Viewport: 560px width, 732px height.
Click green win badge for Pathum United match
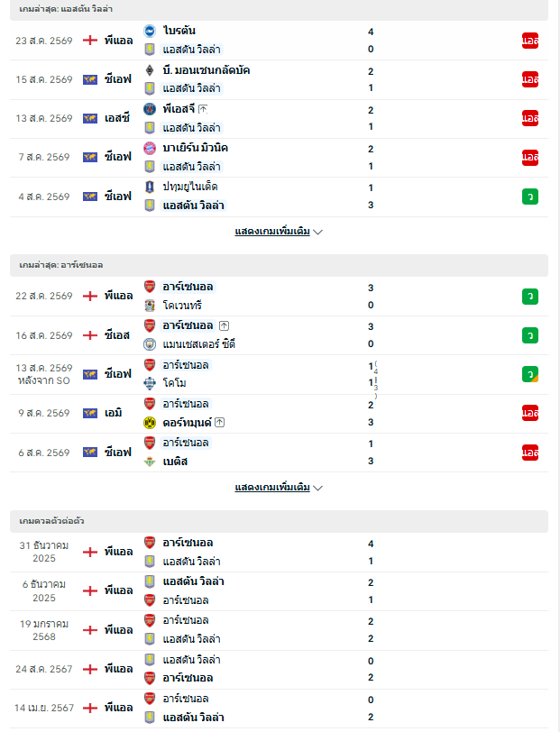[530, 197]
